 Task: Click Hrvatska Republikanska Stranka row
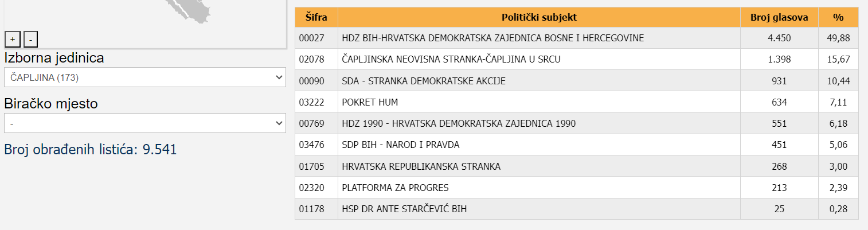[421, 166]
